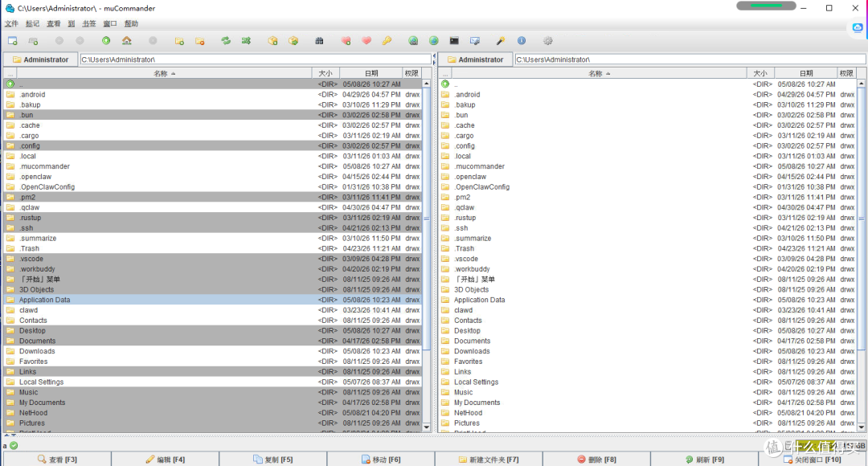
Task: Open file search with the binoculars icon
Action: (x=319, y=41)
